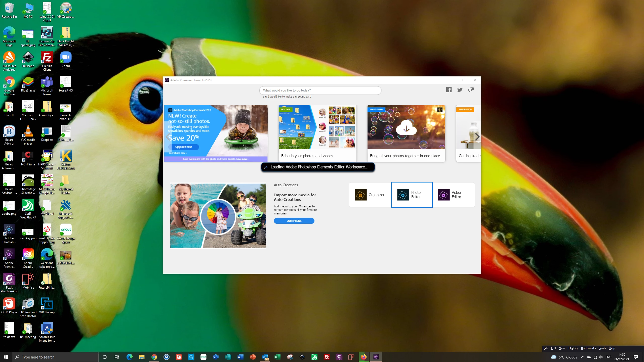Click the cloud download icon on card
The width and height of the screenshot is (644, 362).
pos(406,128)
